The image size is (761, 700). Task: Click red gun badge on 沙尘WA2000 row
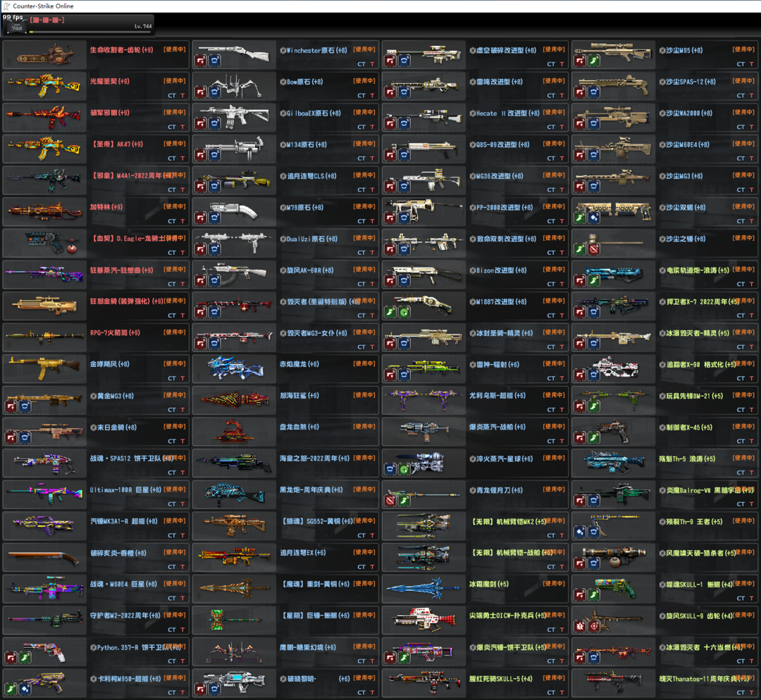click(x=580, y=124)
